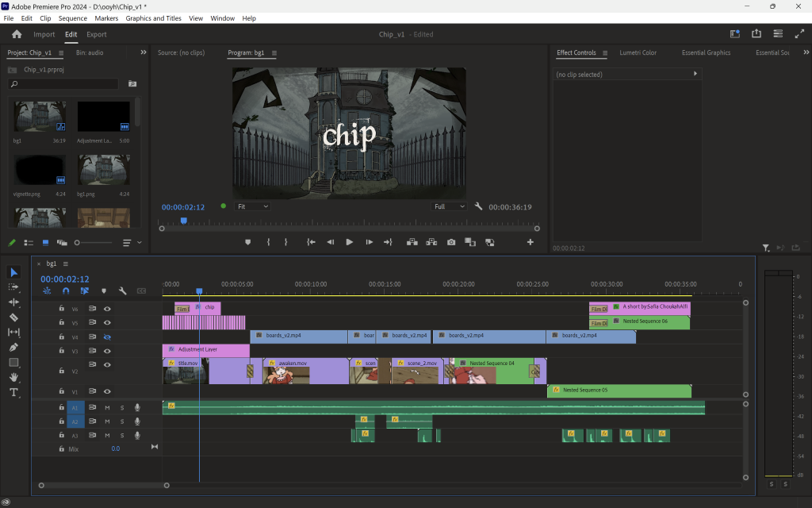Go to Export workspace
This screenshot has height=508, width=812.
96,34
